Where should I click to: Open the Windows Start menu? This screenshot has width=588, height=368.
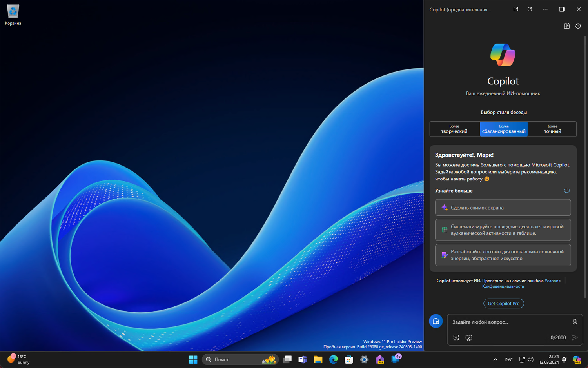coord(193,359)
